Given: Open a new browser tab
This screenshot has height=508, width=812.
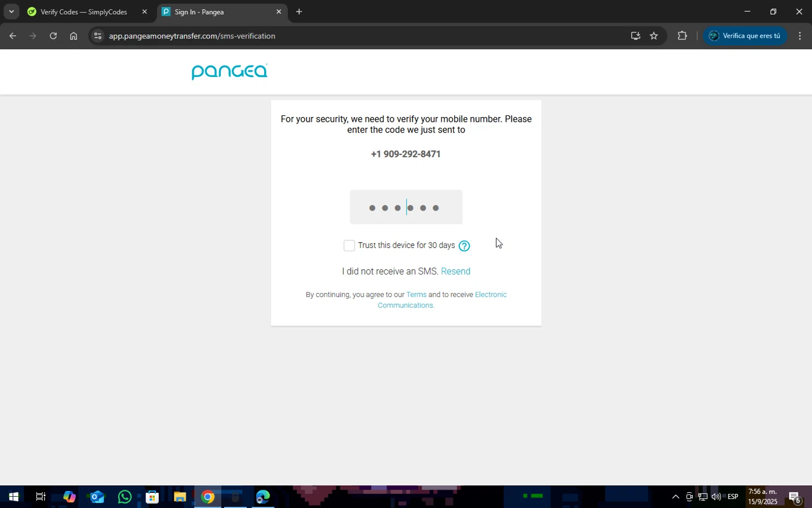Looking at the screenshot, I should click(x=299, y=12).
